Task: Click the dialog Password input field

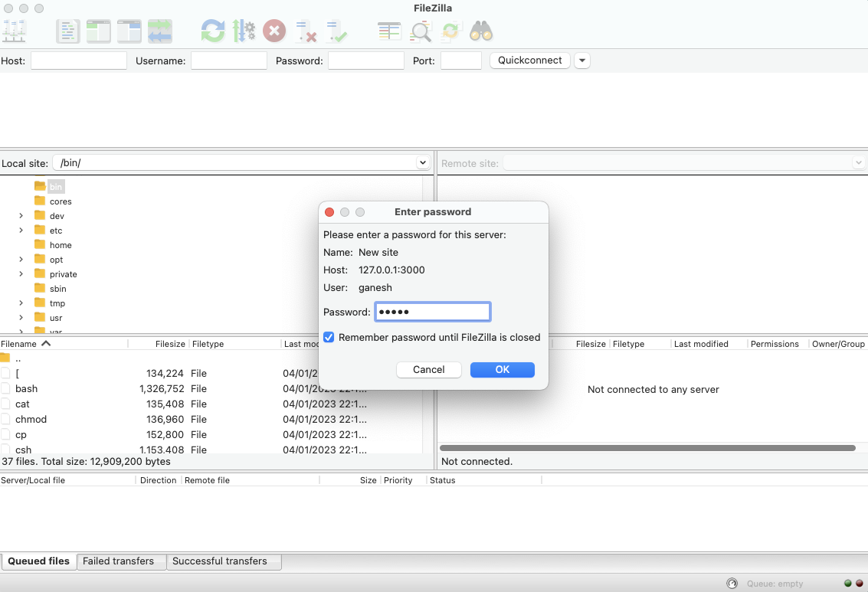Action: (x=432, y=312)
